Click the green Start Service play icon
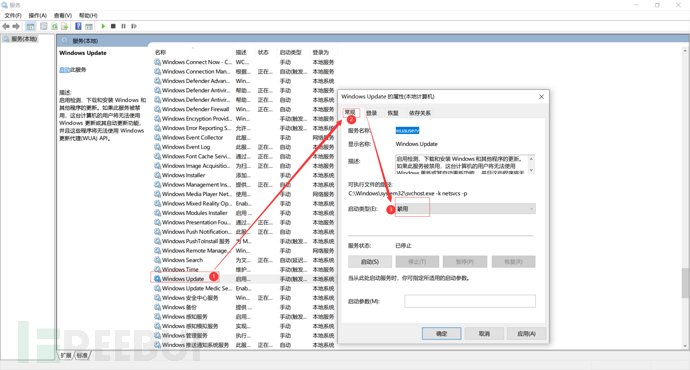Viewport: 690px width, 370px height. pos(103,26)
